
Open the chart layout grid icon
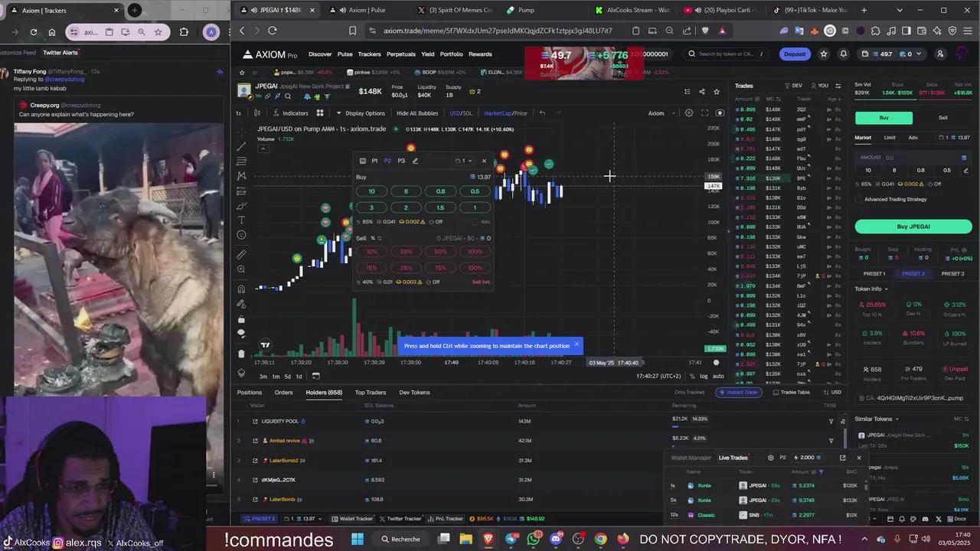[320, 113]
